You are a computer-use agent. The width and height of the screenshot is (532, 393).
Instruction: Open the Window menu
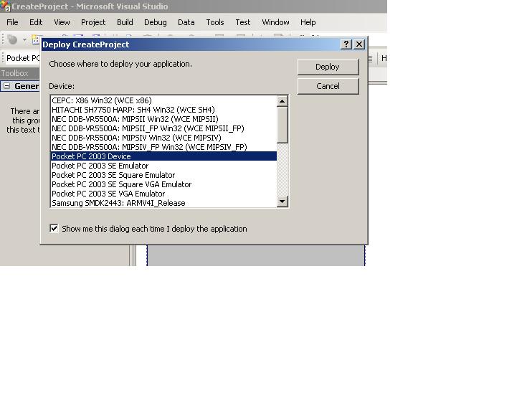[275, 22]
